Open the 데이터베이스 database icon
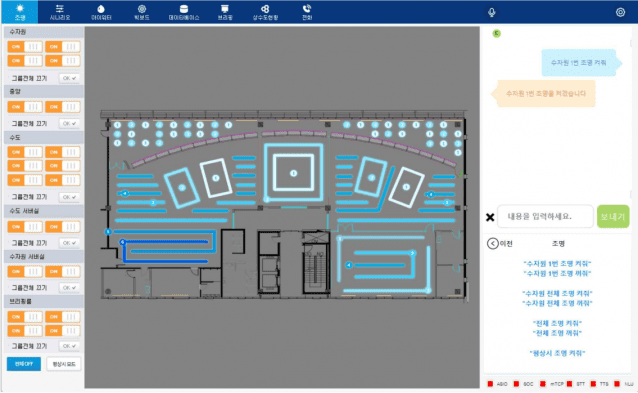The width and height of the screenshot is (638, 393). pos(184,12)
